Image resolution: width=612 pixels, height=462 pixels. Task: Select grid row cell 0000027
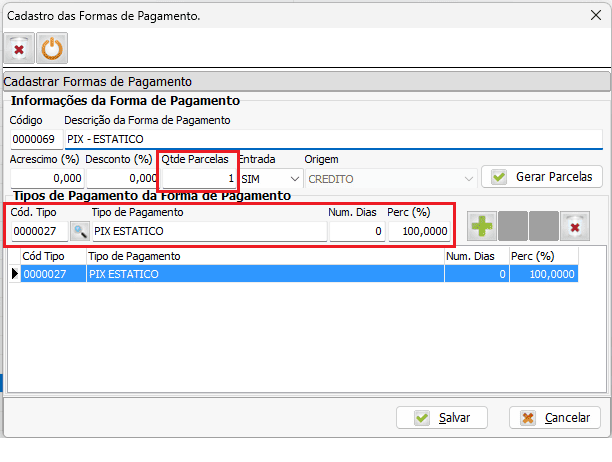tap(53, 274)
